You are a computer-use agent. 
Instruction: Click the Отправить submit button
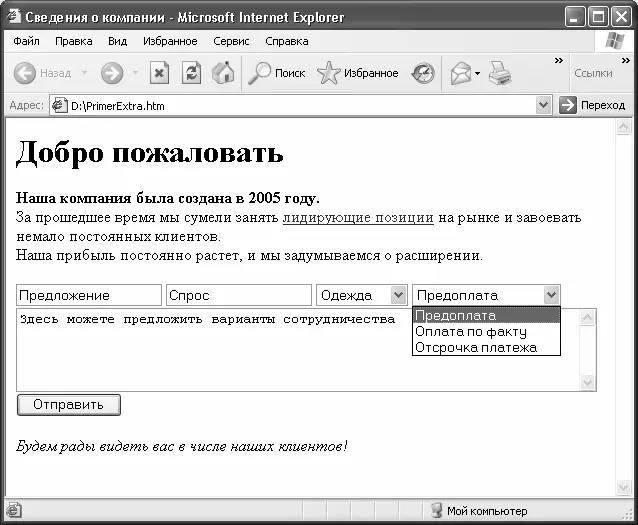coord(69,405)
